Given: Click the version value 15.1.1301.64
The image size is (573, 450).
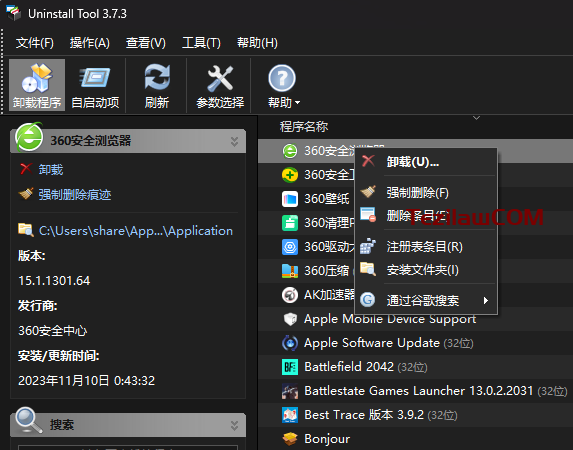Looking at the screenshot, I should [x=54, y=281].
